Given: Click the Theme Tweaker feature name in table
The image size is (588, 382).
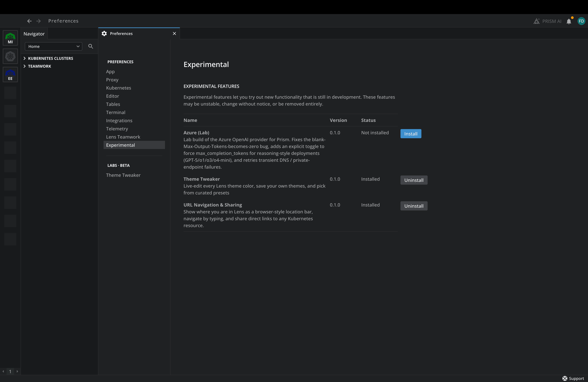Looking at the screenshot, I should point(202,179).
